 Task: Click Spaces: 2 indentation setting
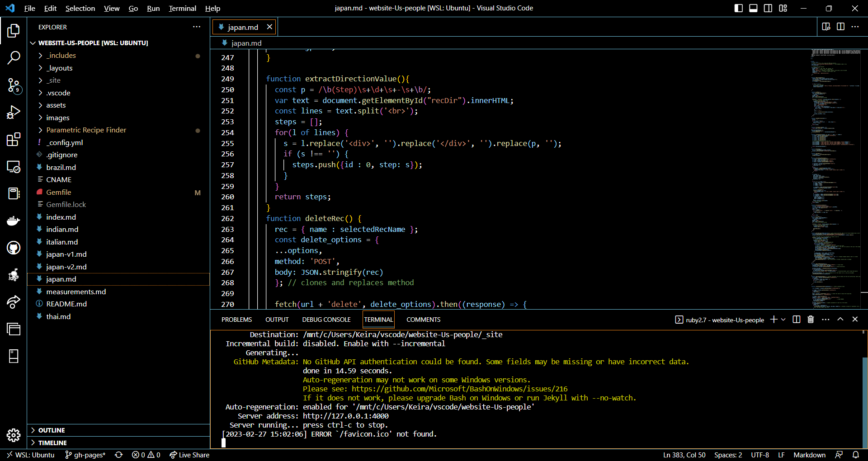click(x=728, y=455)
